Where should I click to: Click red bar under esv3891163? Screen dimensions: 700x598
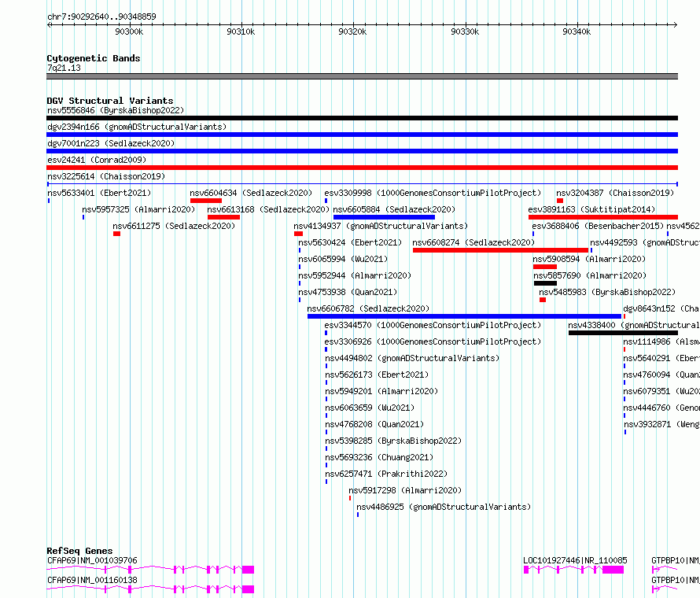click(603, 217)
